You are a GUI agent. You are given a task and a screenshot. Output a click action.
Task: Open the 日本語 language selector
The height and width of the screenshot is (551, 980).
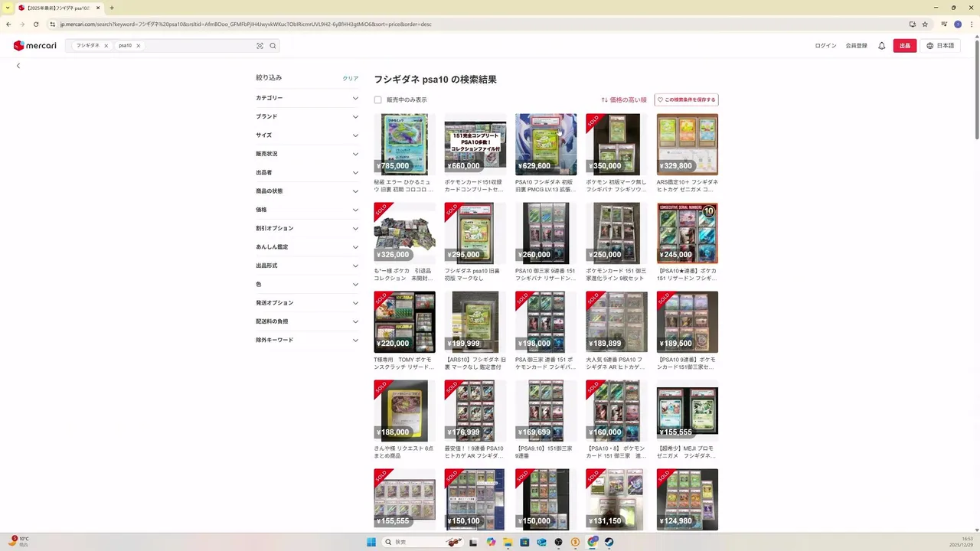940,46
